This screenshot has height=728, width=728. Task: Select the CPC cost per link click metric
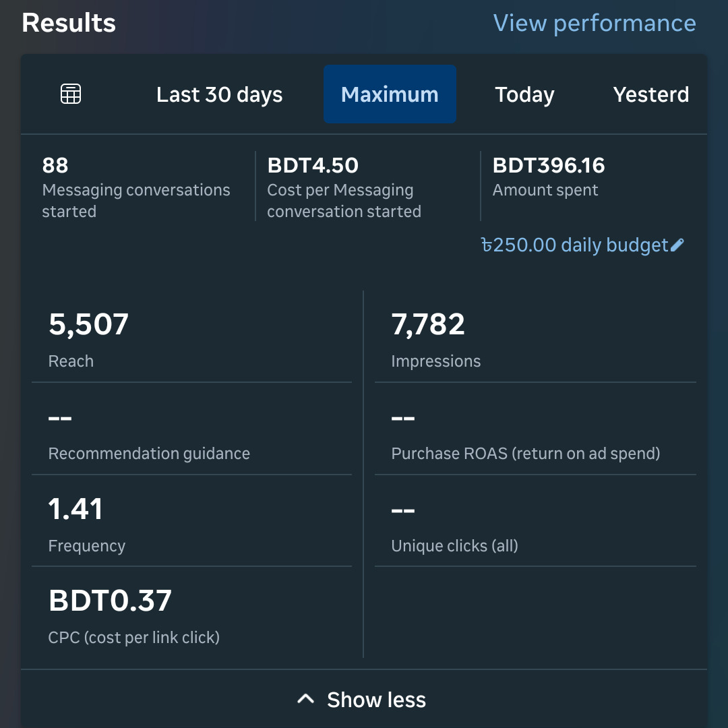pos(109,599)
